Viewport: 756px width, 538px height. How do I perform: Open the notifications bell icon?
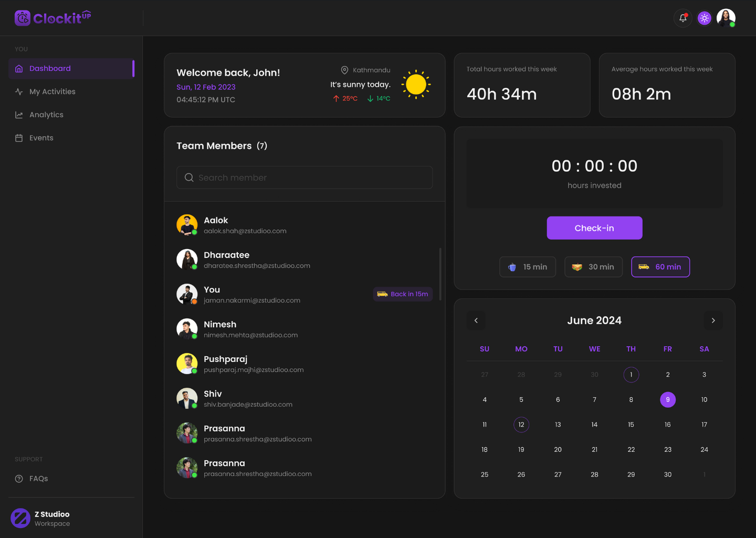(x=682, y=18)
